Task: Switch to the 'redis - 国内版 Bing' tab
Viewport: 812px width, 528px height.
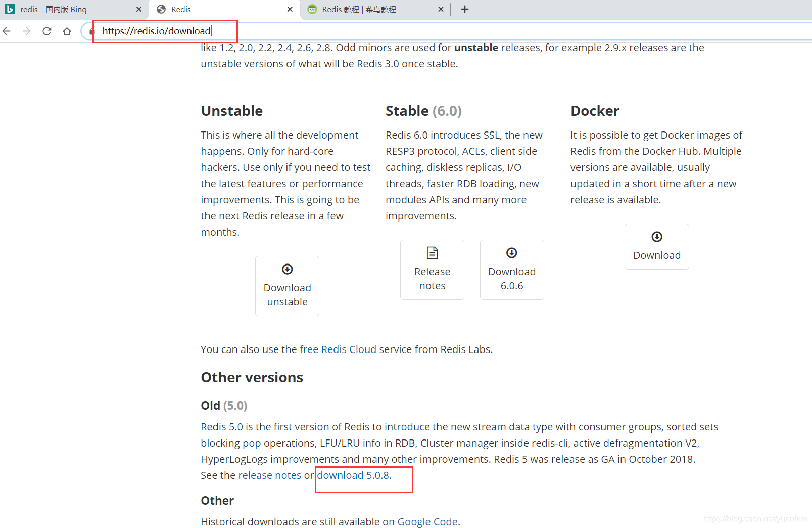Action: coord(74,10)
